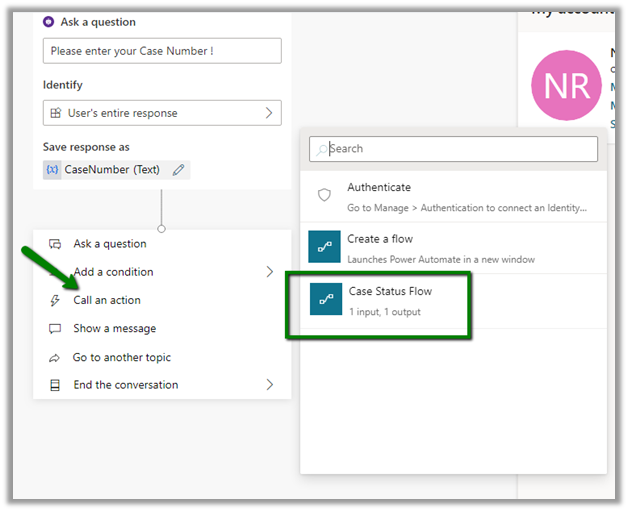The image size is (628, 511).
Task: Click the End the conversation icon
Action: tap(55, 385)
